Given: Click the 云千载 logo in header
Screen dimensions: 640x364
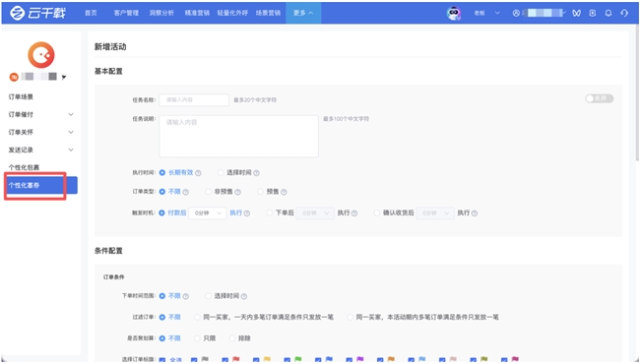Looking at the screenshot, I should coord(37,13).
